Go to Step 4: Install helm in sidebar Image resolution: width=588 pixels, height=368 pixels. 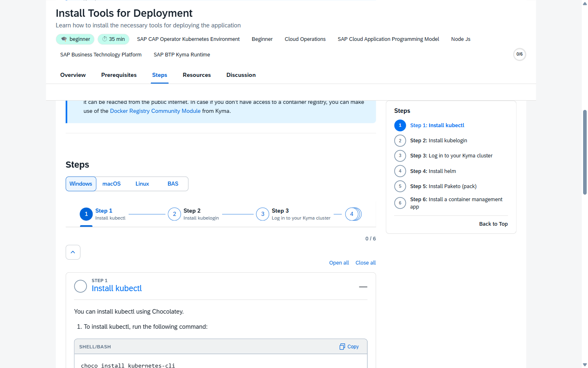(433, 171)
